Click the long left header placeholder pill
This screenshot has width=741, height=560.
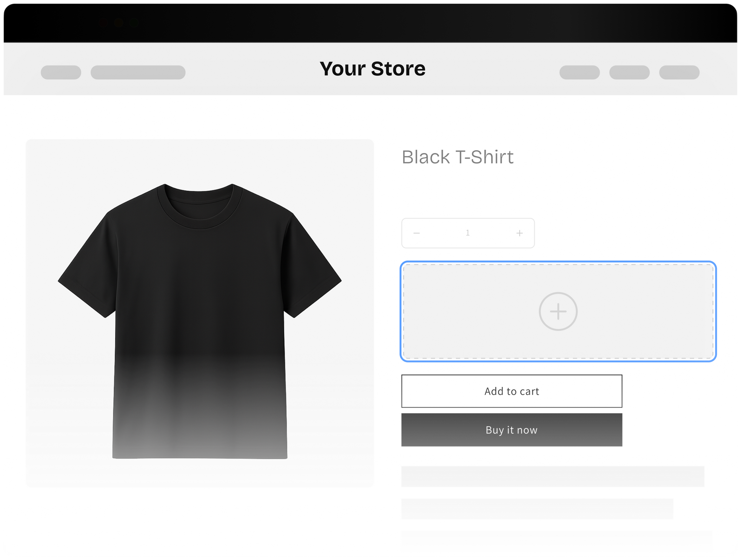138,72
